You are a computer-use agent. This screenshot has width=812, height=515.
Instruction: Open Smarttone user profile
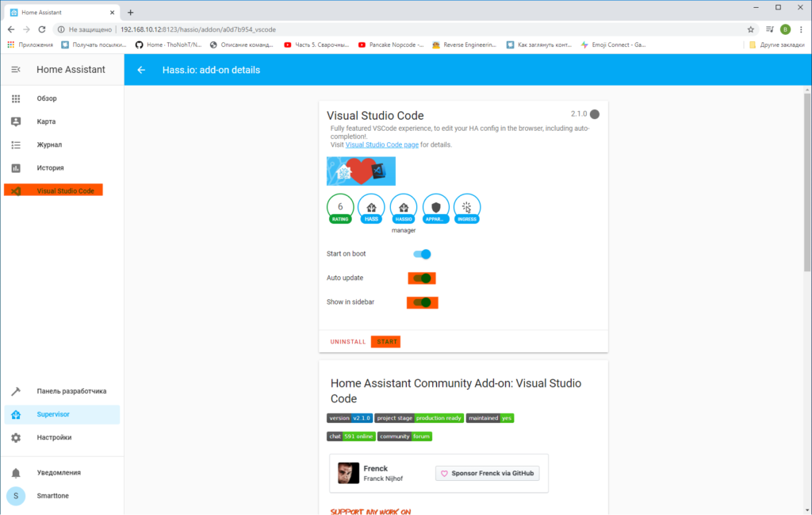tap(62, 496)
